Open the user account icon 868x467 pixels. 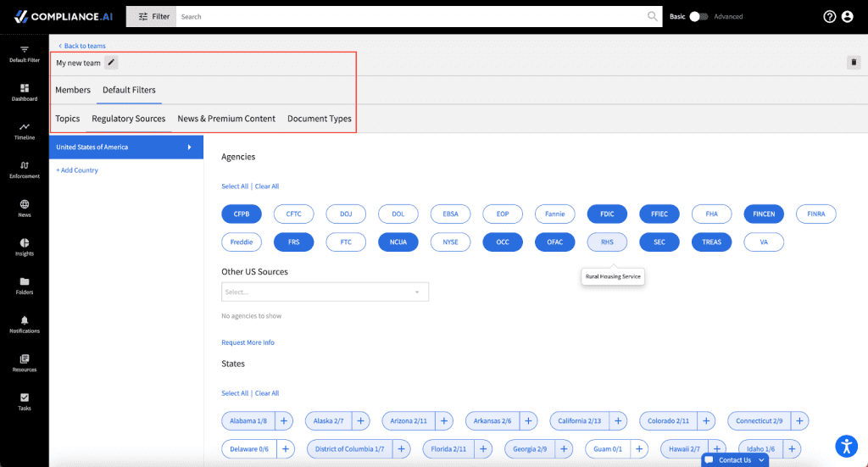847,17
